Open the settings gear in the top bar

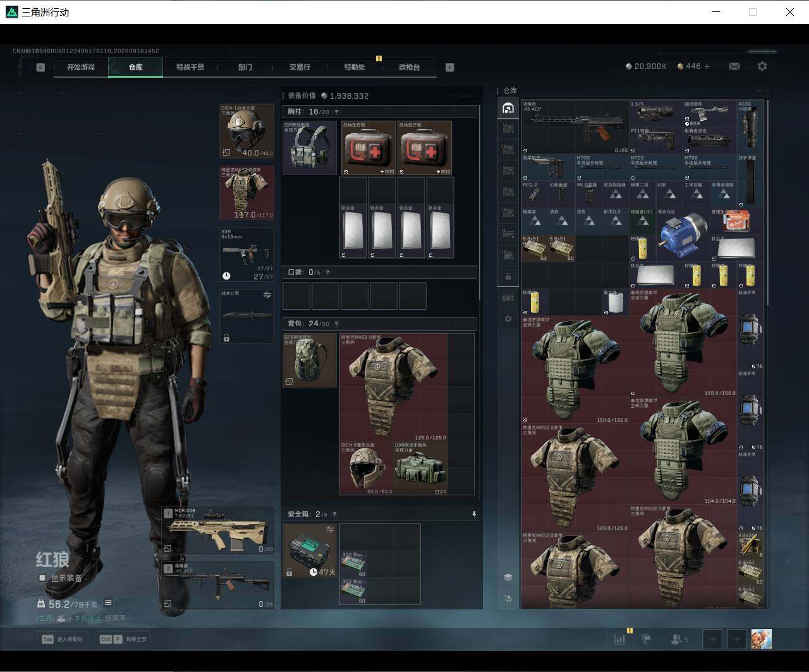point(762,66)
